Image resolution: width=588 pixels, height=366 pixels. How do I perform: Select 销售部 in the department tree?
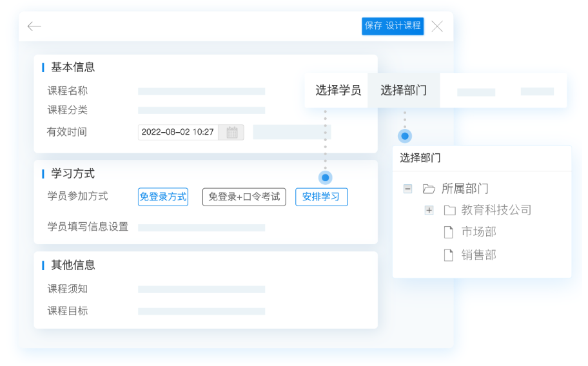(478, 255)
